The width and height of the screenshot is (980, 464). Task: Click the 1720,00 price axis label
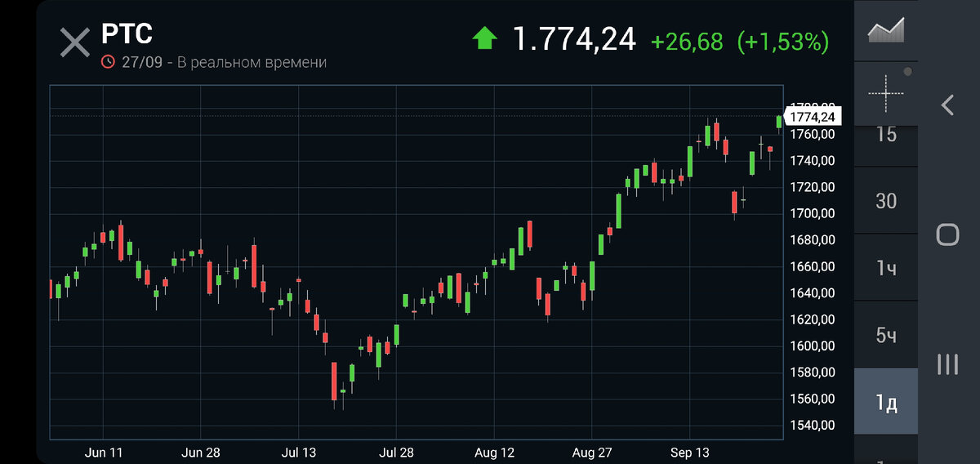(812, 187)
